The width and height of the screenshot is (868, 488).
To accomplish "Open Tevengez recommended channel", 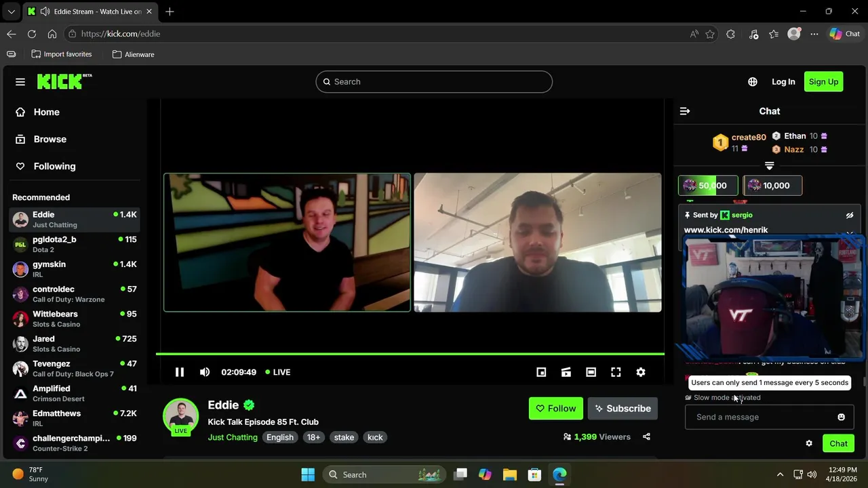I will point(75,369).
